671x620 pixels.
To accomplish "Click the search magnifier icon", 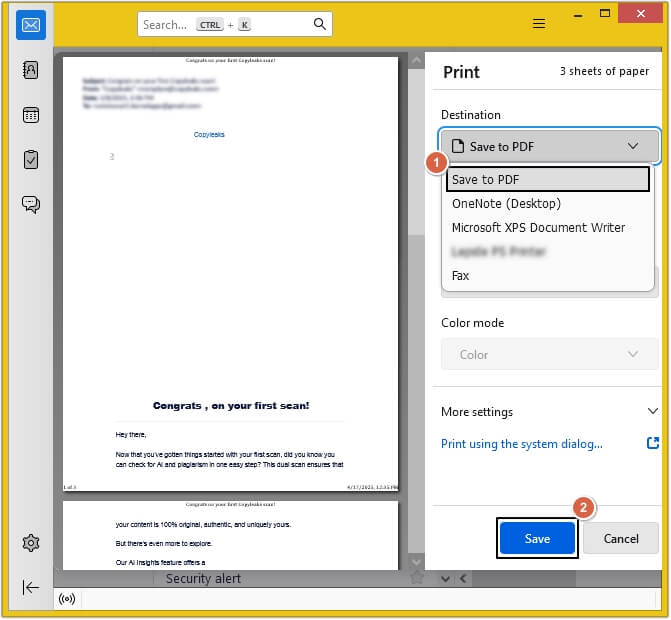I will pos(319,24).
